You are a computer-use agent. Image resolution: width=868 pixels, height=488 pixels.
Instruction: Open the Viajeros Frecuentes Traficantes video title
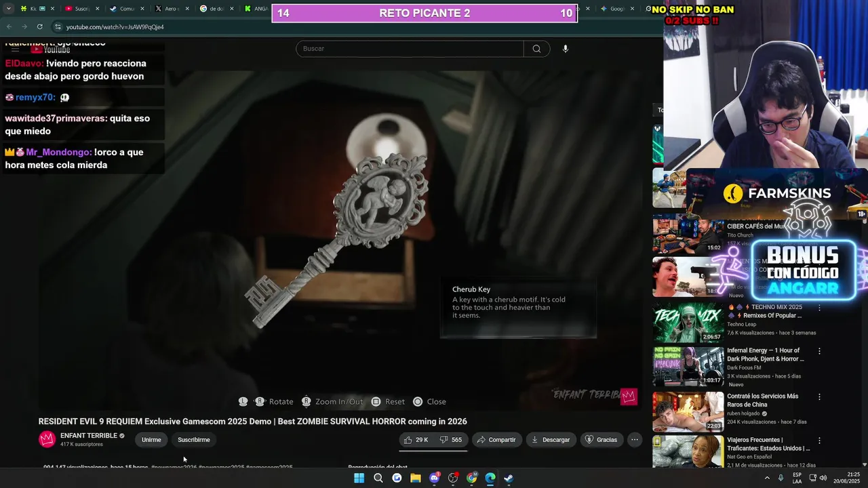[x=768, y=444]
